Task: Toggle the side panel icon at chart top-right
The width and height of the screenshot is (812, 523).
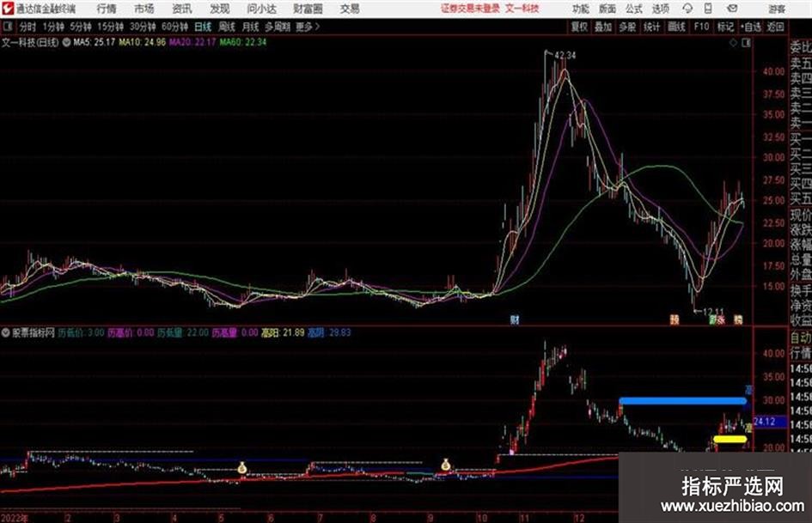Action: [x=746, y=43]
